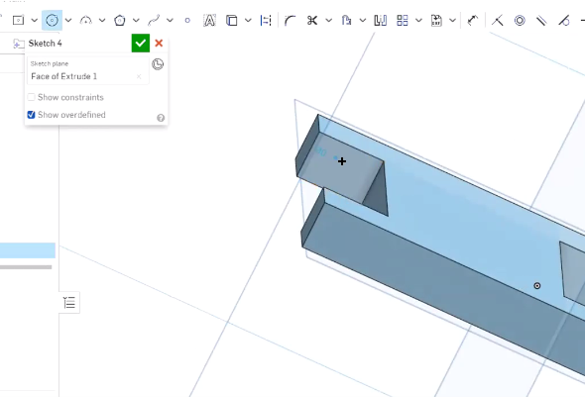
Task: Expand the Trim tool dropdown arrow
Action: [328, 20]
